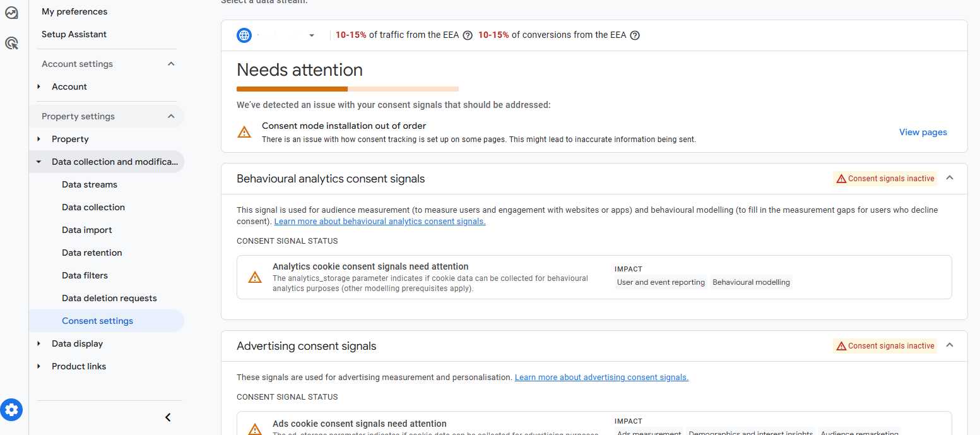980x435 pixels.
Task: Click the Behavioural analytics consent signals heading
Action: 331,179
